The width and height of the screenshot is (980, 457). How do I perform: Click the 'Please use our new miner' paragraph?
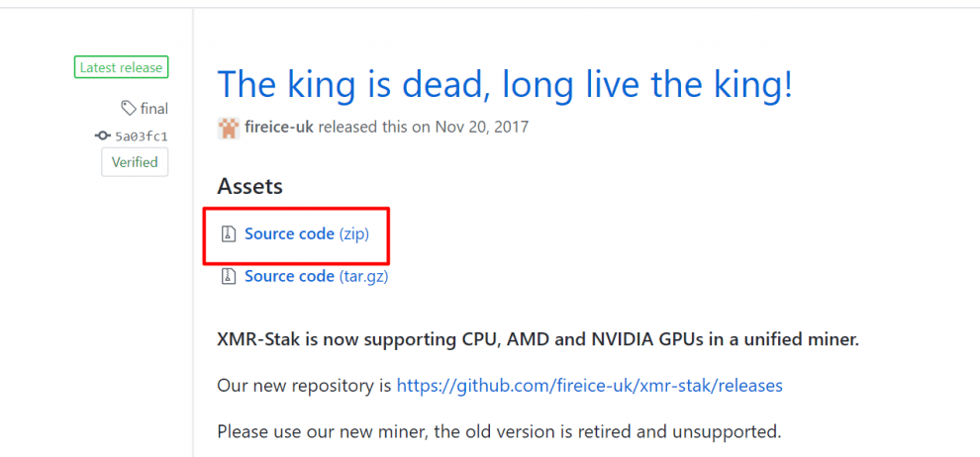click(499, 430)
